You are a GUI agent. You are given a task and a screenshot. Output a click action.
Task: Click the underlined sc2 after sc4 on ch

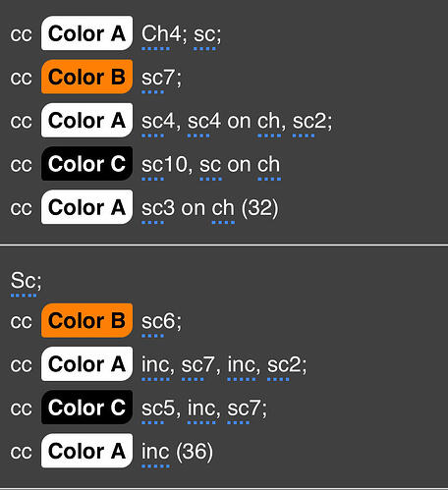coord(304,121)
